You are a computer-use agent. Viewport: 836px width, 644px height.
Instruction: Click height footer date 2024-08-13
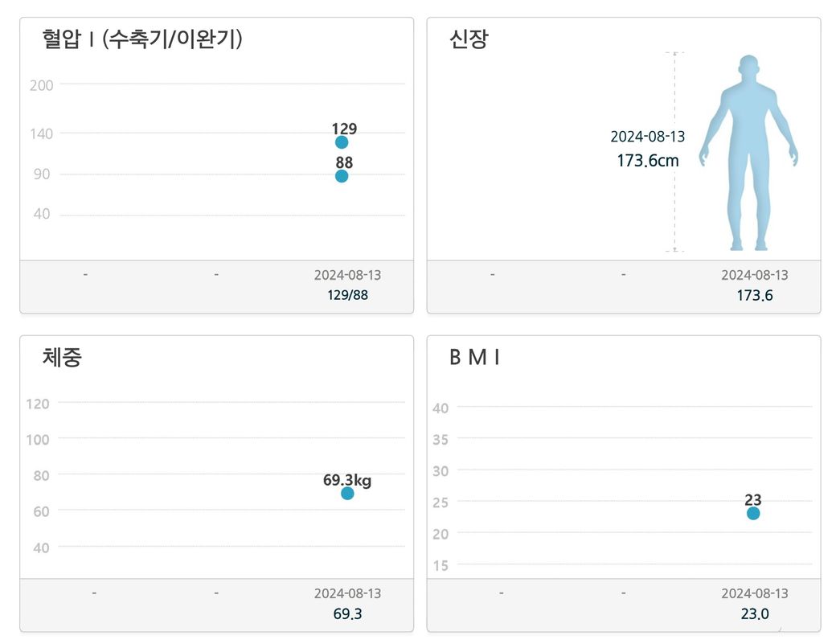[755, 275]
